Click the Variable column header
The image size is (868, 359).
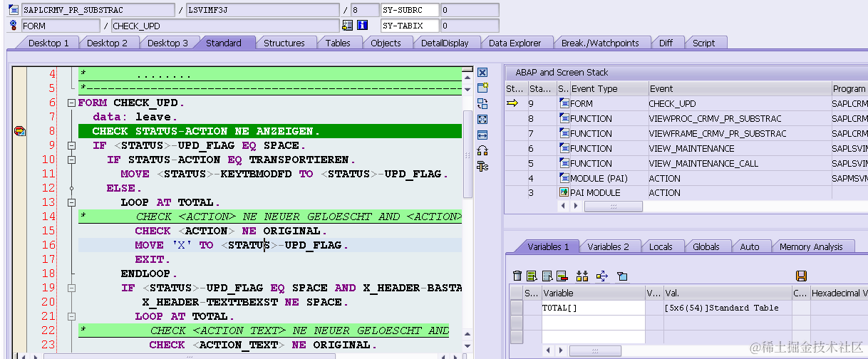(593, 293)
